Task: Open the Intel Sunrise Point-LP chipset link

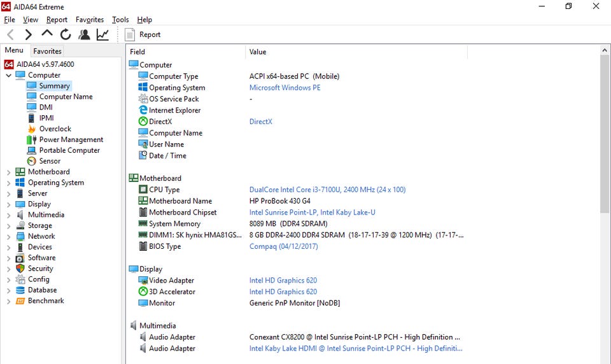Action: click(x=312, y=213)
